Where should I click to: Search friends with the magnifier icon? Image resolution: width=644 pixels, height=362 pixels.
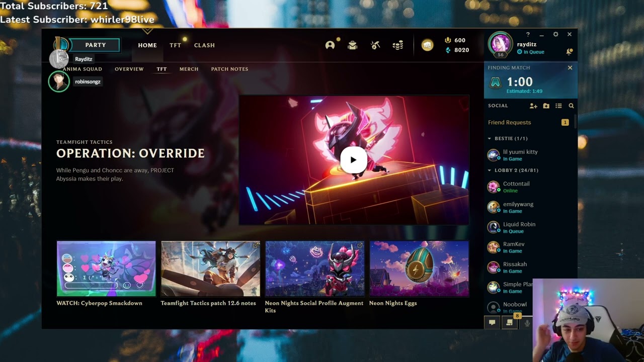[x=571, y=106]
